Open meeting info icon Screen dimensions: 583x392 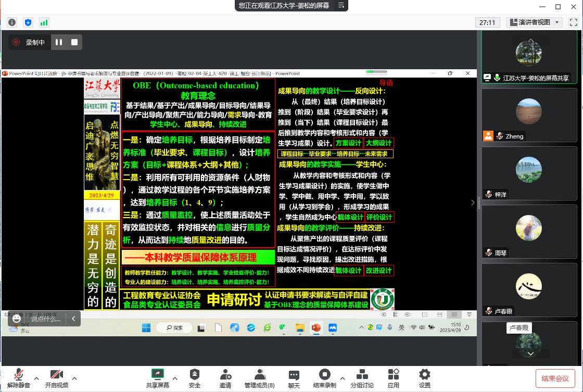point(12,22)
